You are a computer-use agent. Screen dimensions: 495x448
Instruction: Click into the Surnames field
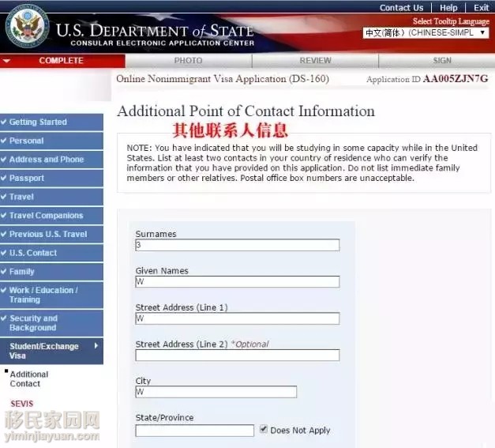[238, 245]
